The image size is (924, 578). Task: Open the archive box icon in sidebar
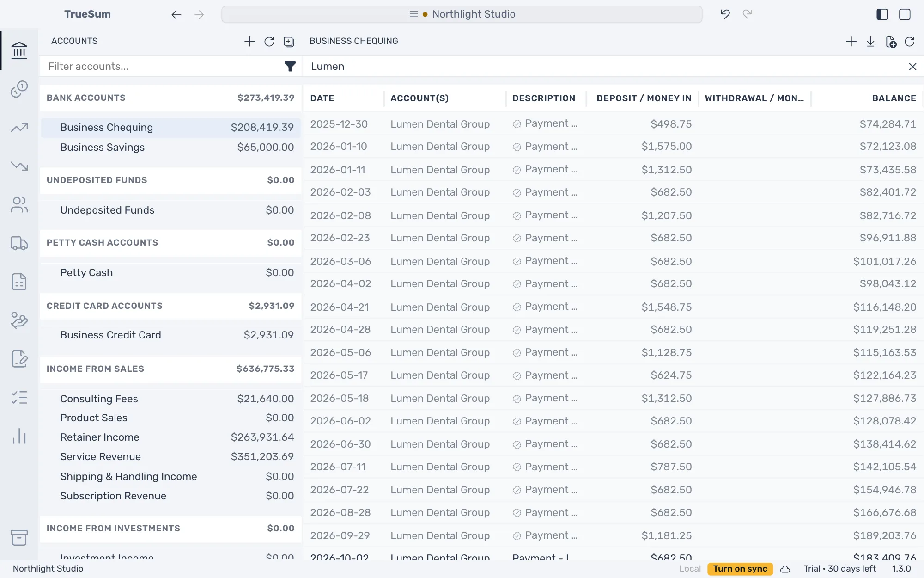point(19,537)
